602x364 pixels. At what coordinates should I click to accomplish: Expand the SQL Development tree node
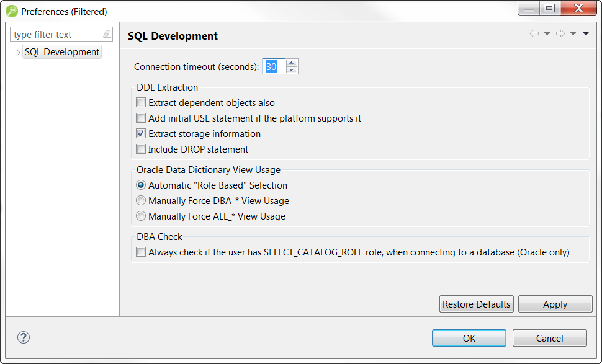[x=18, y=53]
